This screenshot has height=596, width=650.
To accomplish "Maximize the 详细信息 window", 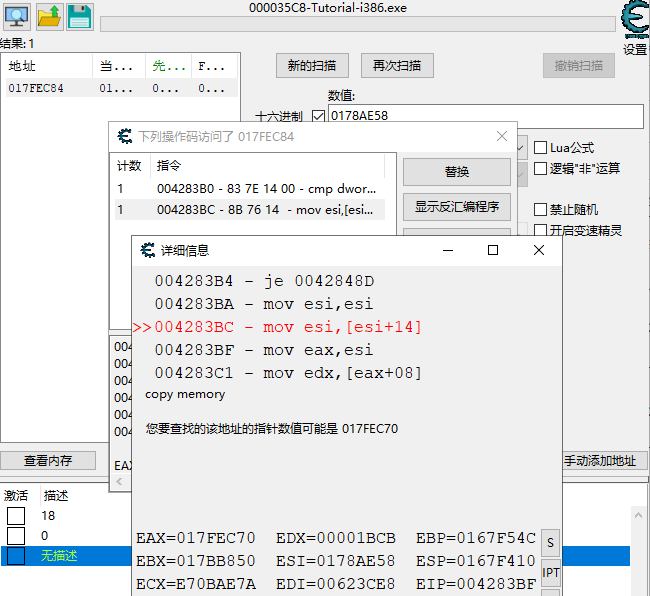I will [493, 250].
